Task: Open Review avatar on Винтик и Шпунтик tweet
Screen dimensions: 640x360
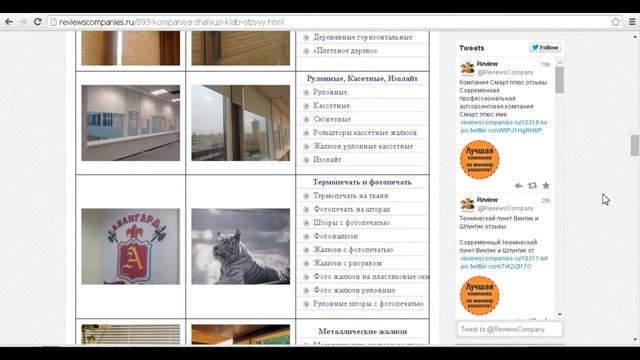Action: [467, 204]
